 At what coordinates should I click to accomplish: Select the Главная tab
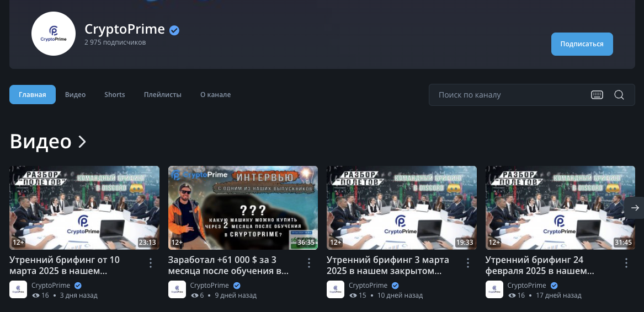click(33, 94)
